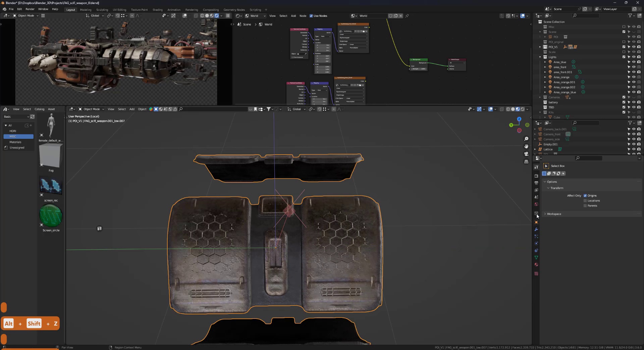Click the new collection icon in top outliner

639,16
